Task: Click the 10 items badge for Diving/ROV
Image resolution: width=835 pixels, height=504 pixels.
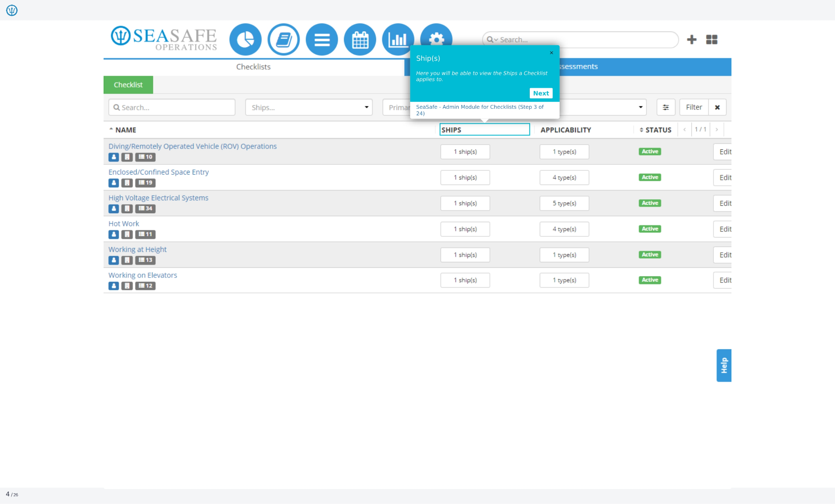Action: coord(146,157)
